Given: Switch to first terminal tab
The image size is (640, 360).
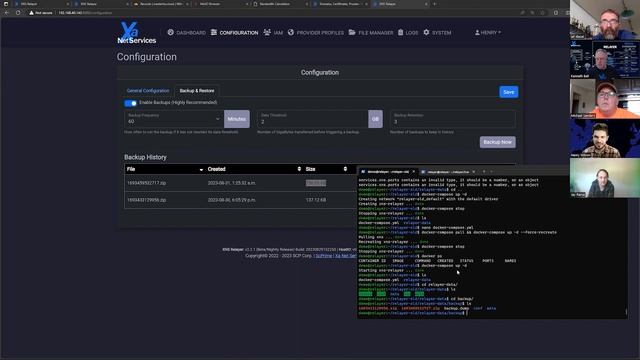Looking at the screenshot, I should (x=388, y=172).
